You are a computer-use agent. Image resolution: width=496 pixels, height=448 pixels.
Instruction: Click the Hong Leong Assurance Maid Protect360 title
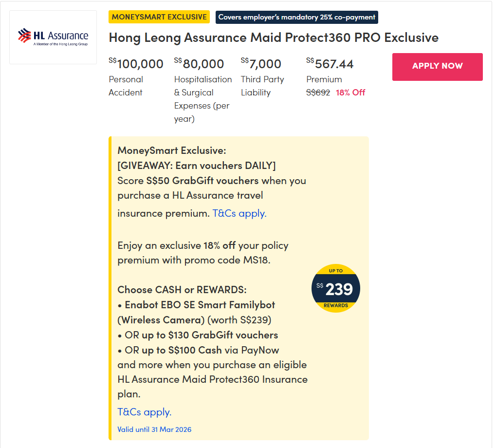tap(274, 37)
